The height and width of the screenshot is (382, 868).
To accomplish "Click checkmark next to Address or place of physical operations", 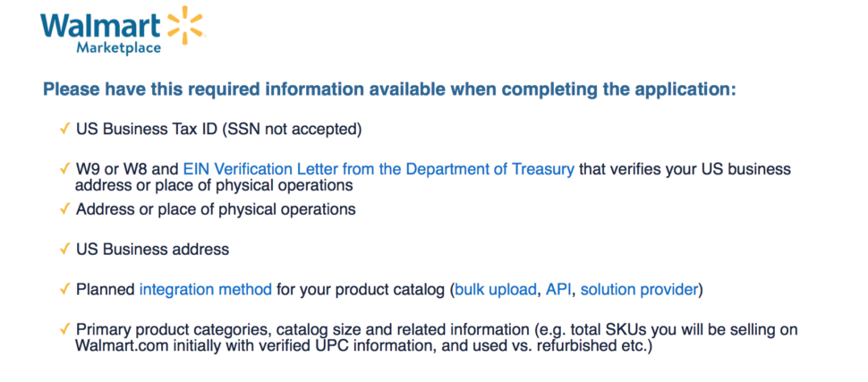I will (x=64, y=209).
